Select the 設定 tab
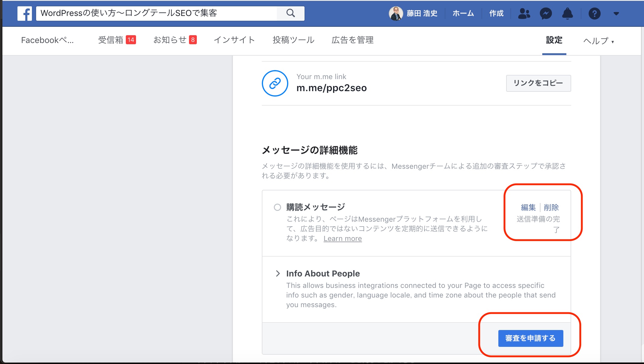The width and height of the screenshot is (644, 364). [554, 40]
